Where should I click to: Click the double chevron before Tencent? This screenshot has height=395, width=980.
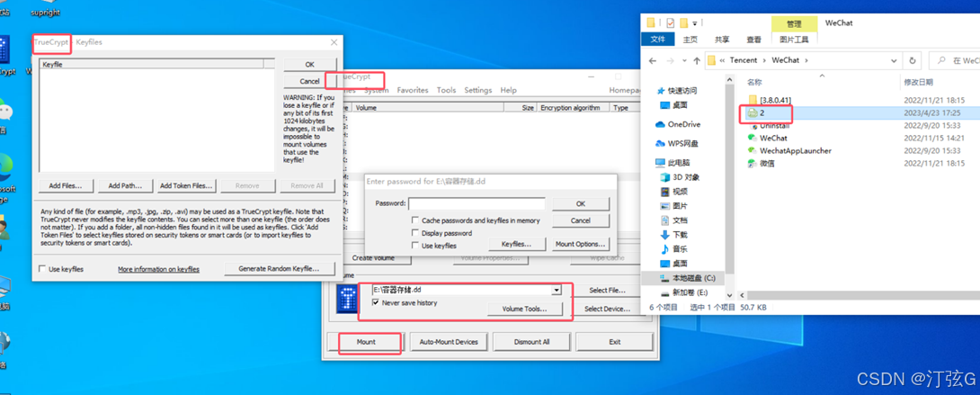click(x=723, y=60)
